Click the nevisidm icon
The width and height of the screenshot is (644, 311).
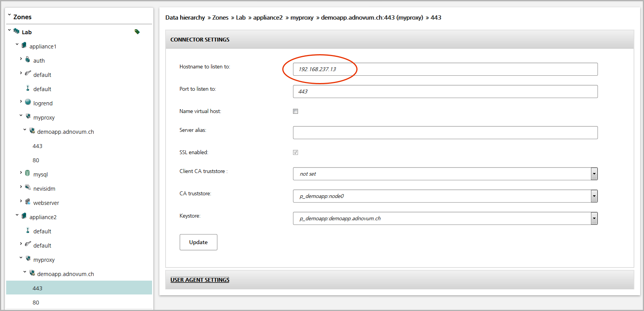[28, 188]
